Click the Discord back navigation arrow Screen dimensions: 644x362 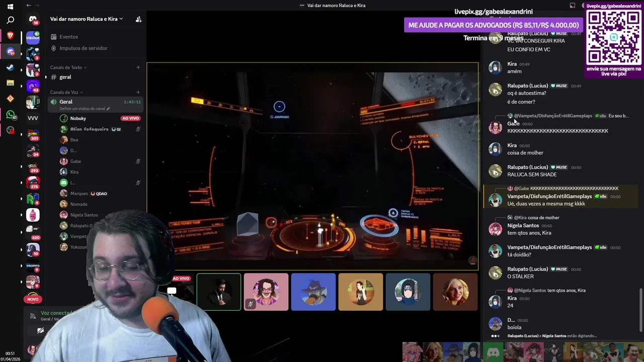(29, 6)
